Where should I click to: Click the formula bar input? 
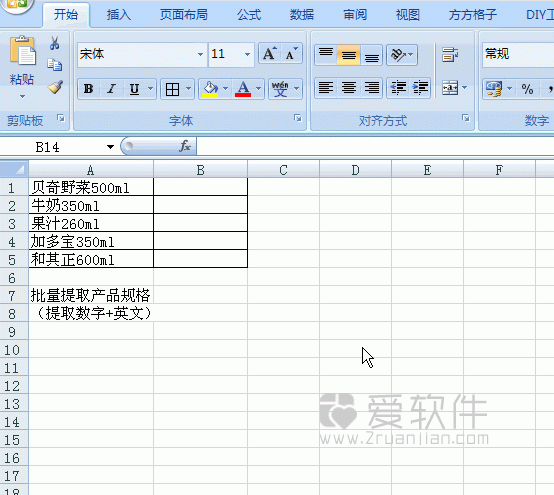(375, 146)
